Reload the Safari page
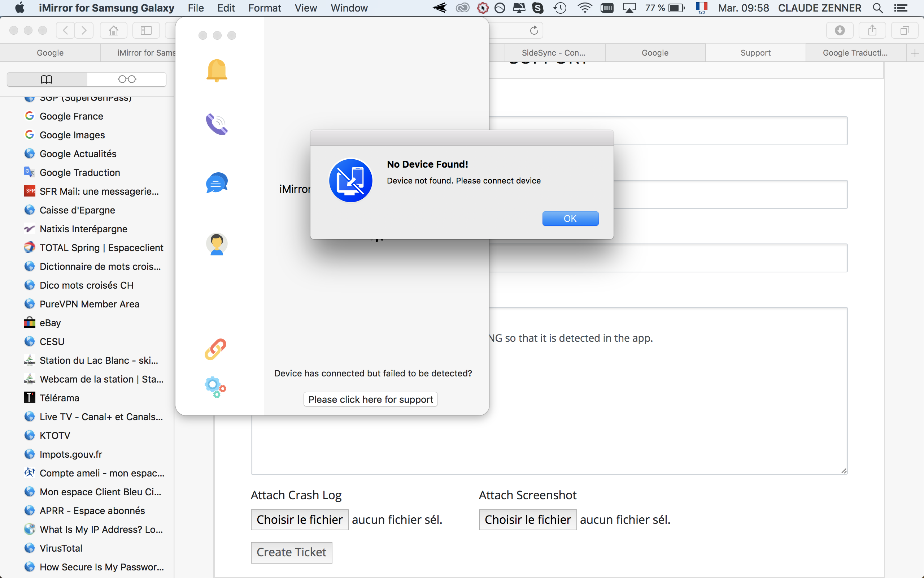The image size is (924, 578). 534,30
